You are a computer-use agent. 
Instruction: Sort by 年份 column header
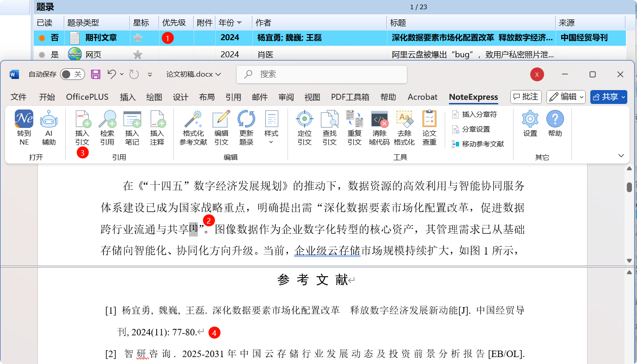coord(230,23)
